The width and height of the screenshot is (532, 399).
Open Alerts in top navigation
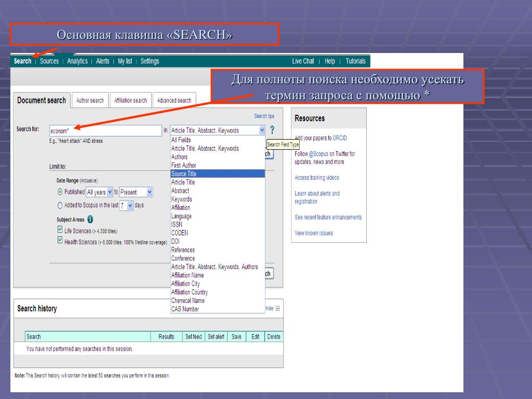pos(102,61)
